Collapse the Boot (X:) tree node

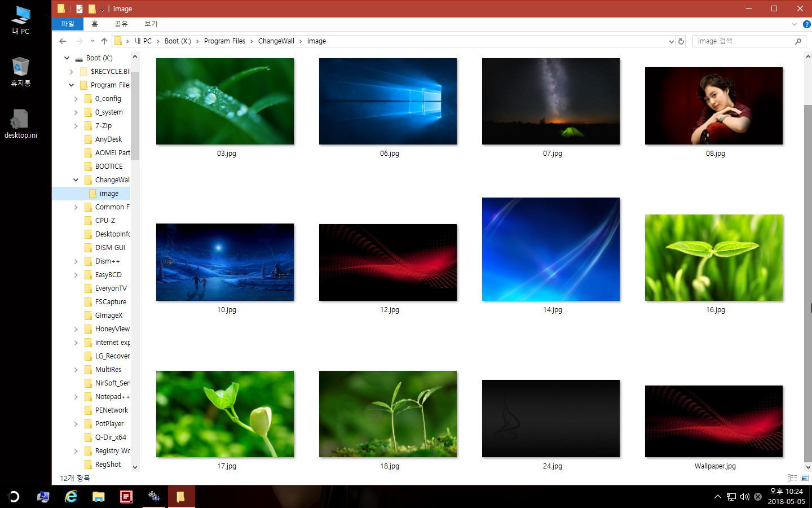click(67, 58)
